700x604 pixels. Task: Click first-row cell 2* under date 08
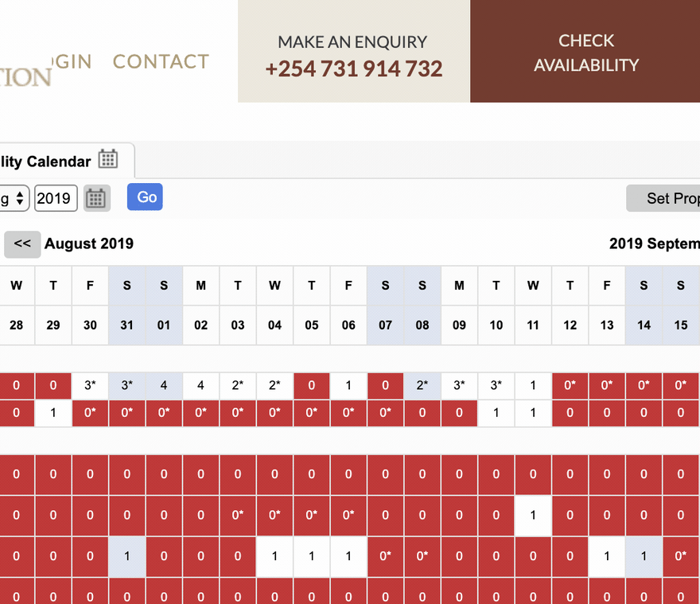pyautogui.click(x=422, y=385)
